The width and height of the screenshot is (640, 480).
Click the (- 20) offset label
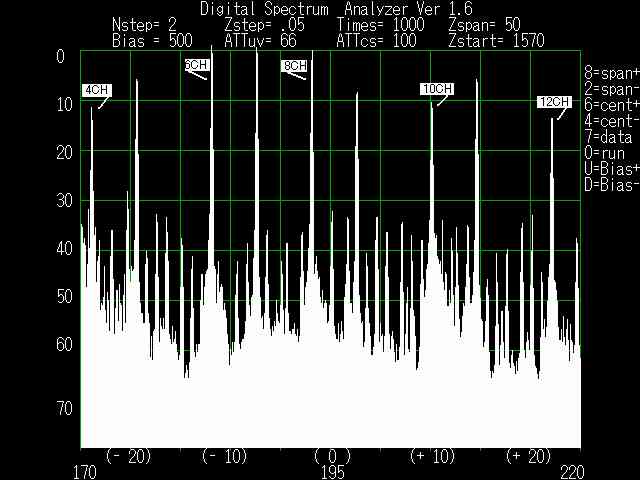click(x=129, y=456)
